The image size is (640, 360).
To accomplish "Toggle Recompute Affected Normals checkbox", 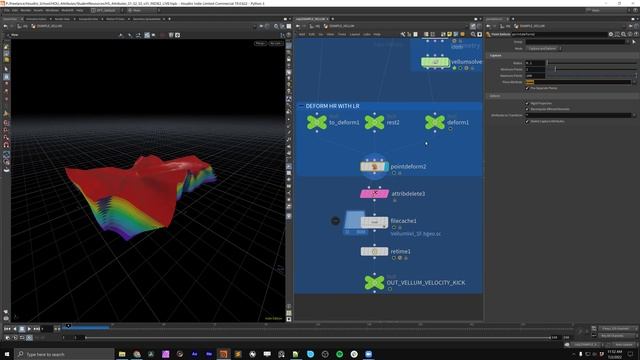I will 527,109.
